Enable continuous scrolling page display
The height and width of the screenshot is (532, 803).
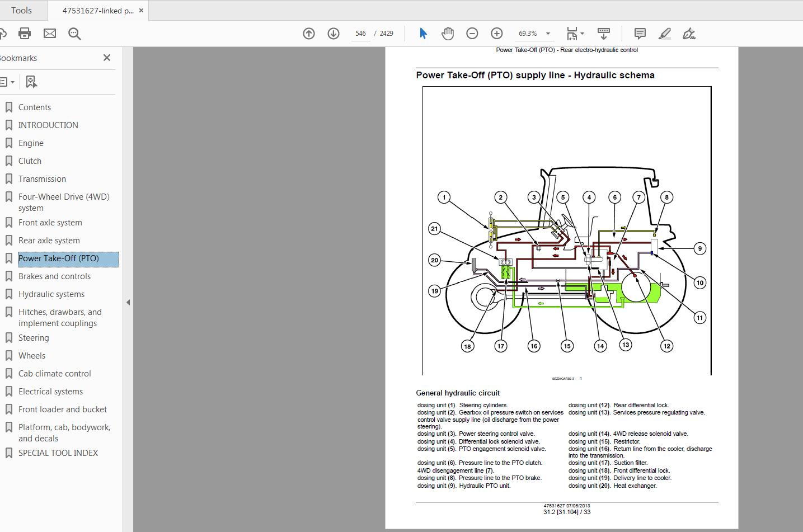coord(604,33)
